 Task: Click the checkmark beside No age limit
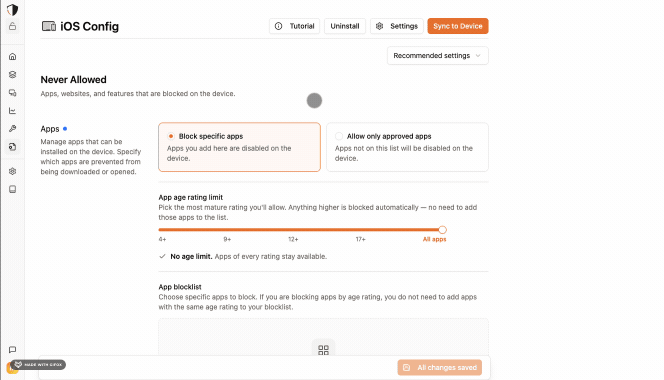pyautogui.click(x=162, y=256)
